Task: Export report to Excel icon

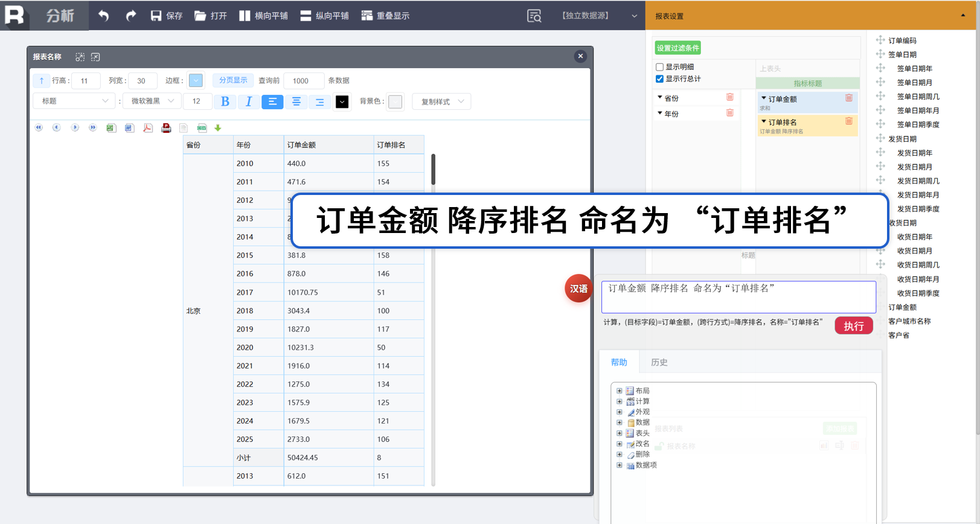Action: pyautogui.click(x=111, y=128)
